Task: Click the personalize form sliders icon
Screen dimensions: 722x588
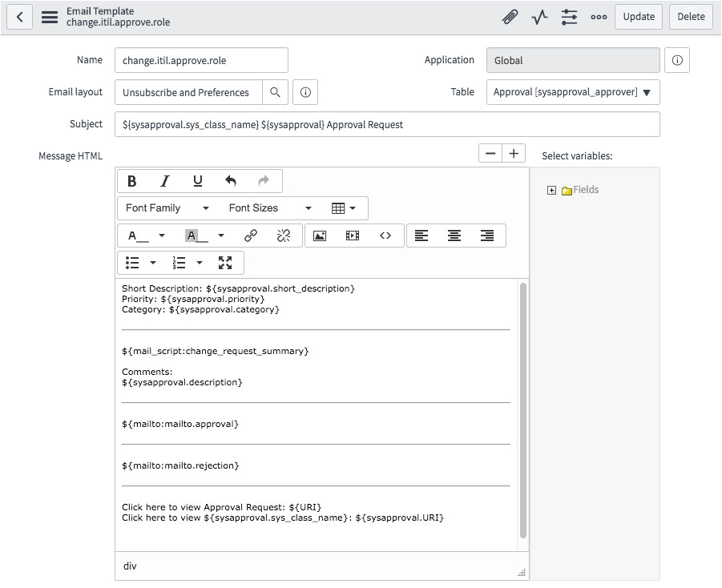Action: [x=569, y=17]
